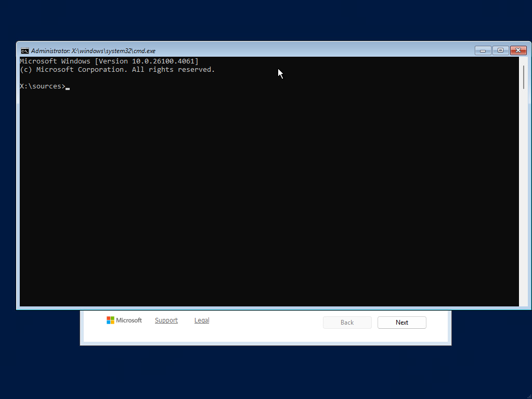Click empty black area of console
This screenshot has height=399, width=532.
pos(268,197)
